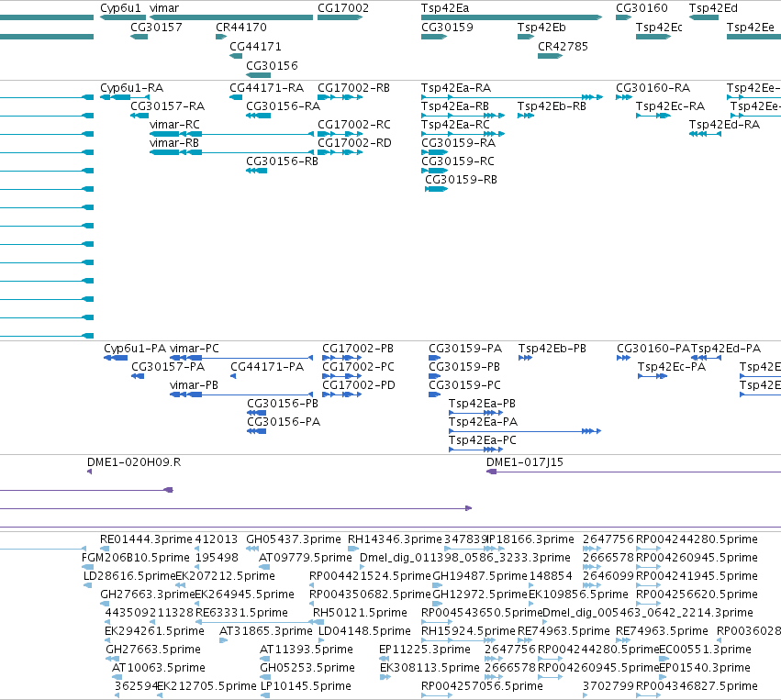The height and width of the screenshot is (700, 781).
Task: Select the vimar-PC protein feature
Action: [x=241, y=358]
